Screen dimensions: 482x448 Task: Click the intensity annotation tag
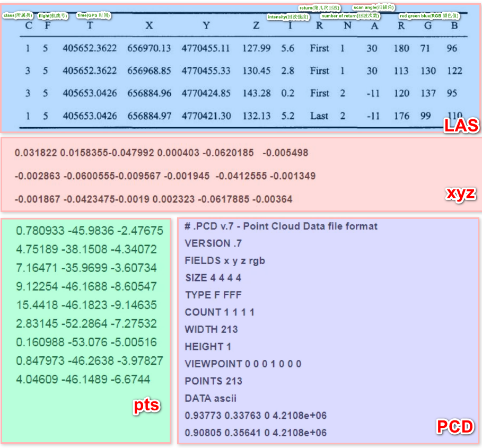(288, 17)
